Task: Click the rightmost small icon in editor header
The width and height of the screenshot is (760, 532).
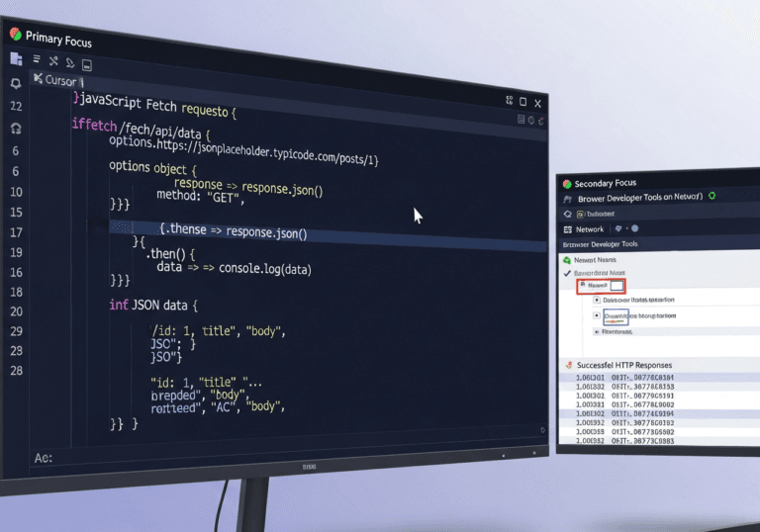Action: [x=541, y=121]
